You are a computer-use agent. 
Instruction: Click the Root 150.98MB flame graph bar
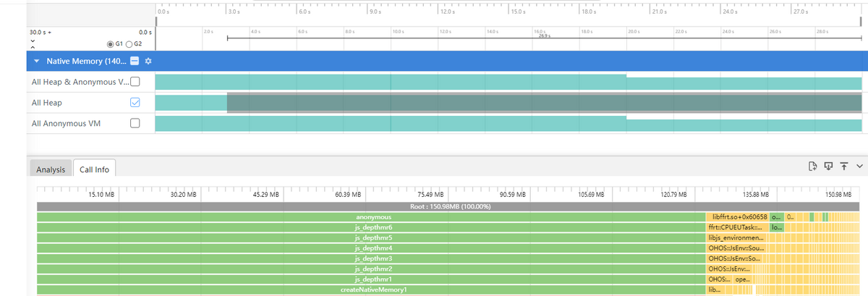point(450,206)
